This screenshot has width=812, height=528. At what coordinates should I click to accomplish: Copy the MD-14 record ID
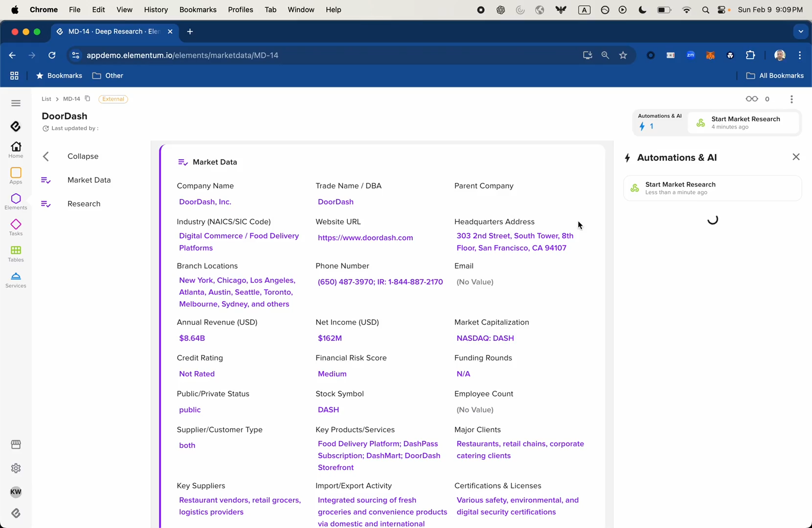[x=88, y=99]
